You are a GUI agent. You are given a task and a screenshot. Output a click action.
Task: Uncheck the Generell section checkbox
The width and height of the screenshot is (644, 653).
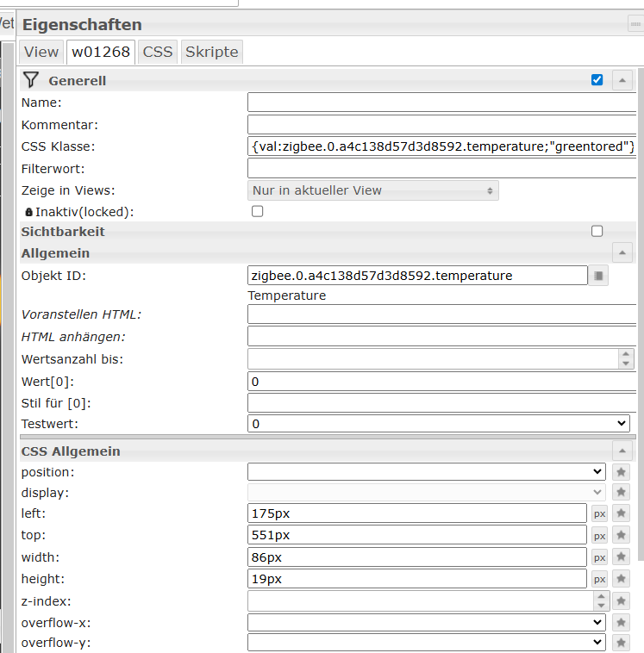[x=597, y=80]
